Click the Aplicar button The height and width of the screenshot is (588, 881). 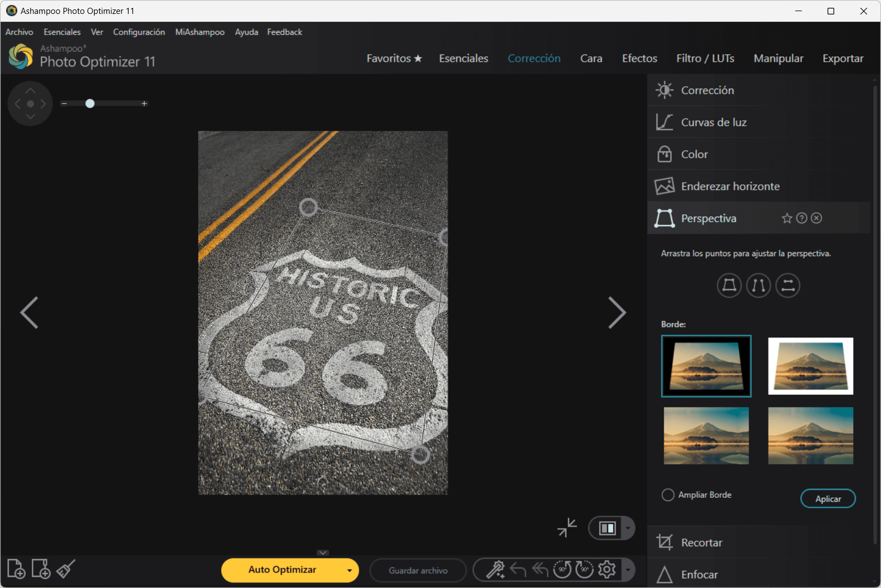[828, 499]
